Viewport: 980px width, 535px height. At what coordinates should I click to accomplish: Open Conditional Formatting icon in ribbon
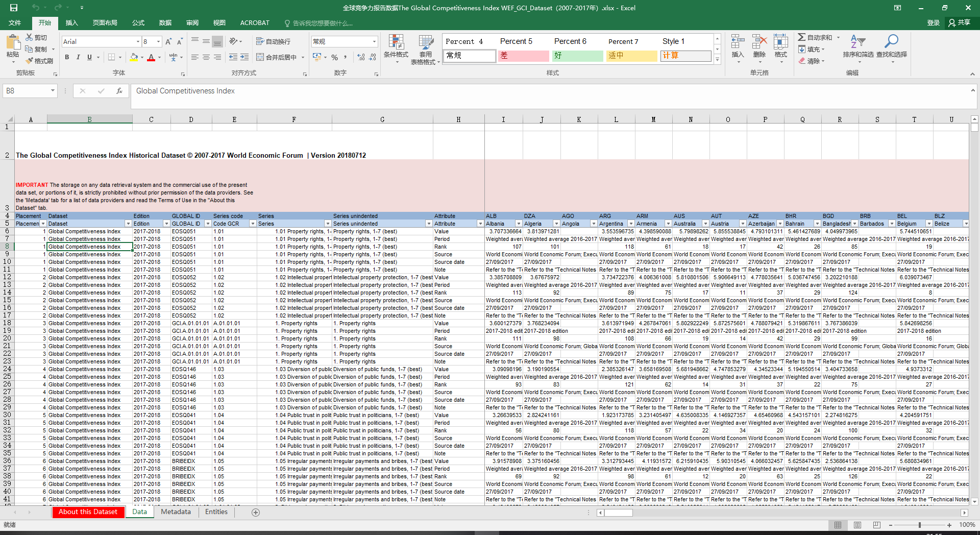tap(396, 43)
